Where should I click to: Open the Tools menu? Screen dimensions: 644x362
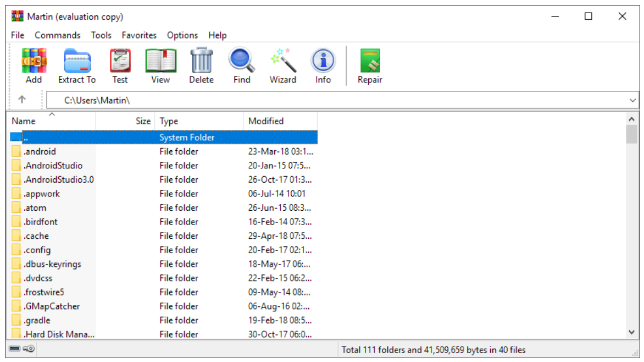point(101,35)
